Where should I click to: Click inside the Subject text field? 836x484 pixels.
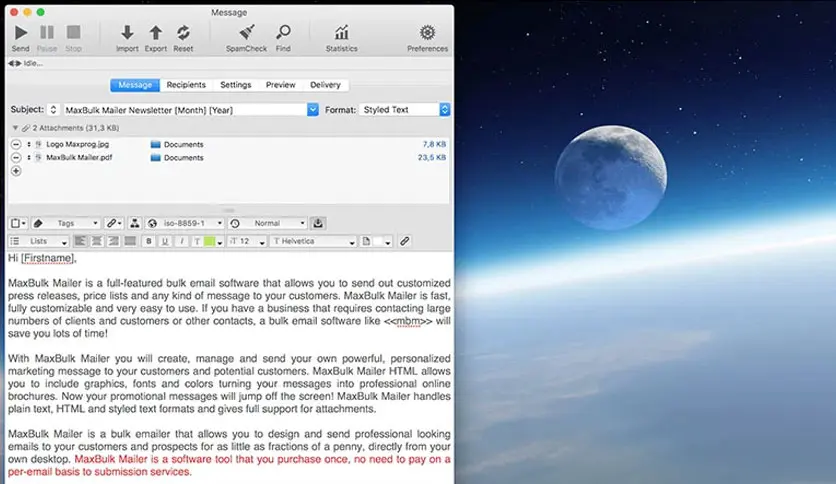(185, 110)
